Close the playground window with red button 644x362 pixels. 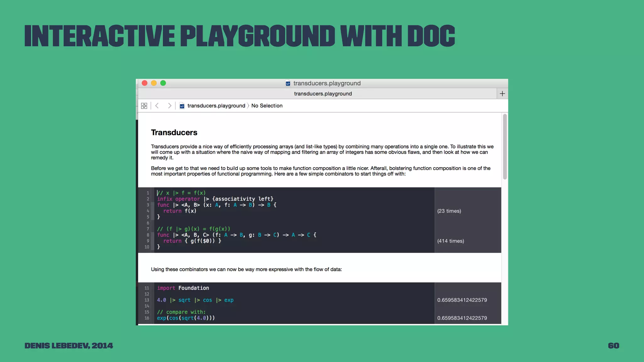(x=145, y=83)
